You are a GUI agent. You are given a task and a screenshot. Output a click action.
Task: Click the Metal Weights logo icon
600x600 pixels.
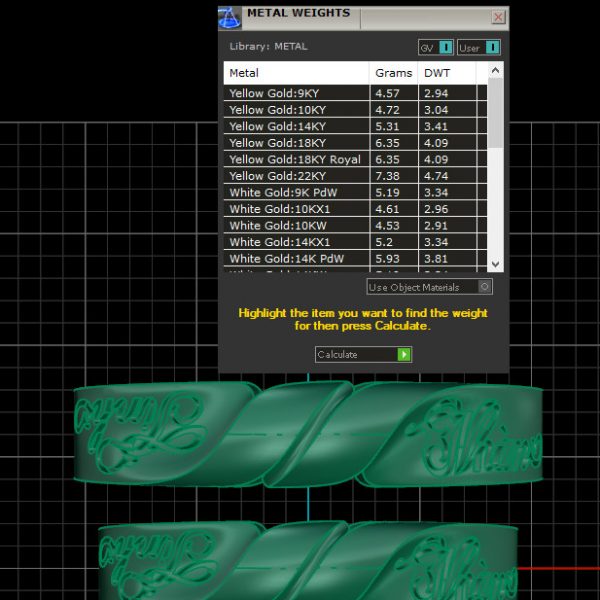(229, 17)
